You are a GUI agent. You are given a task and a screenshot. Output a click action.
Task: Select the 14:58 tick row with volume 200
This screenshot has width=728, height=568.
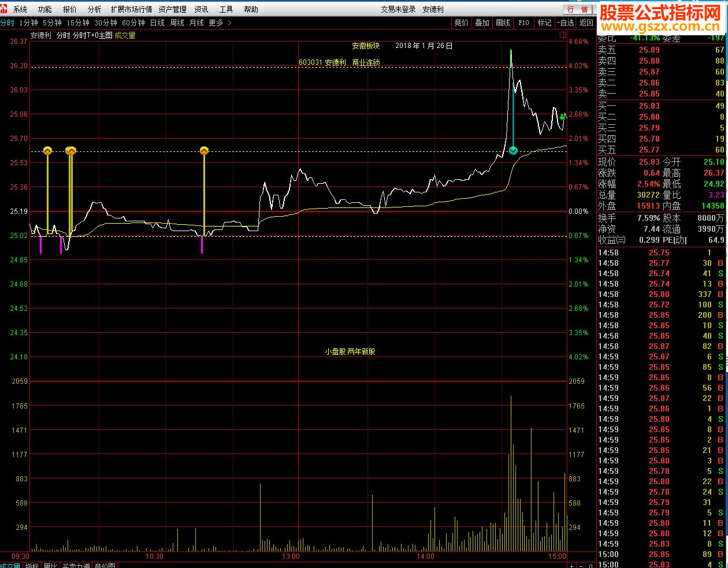(x=662, y=315)
